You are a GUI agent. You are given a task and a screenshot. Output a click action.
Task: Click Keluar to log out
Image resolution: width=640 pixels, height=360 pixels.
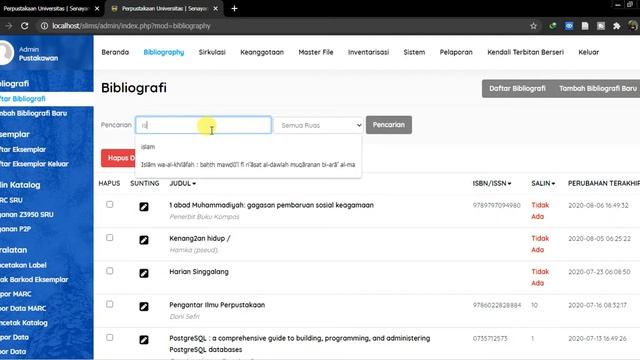coord(588,52)
